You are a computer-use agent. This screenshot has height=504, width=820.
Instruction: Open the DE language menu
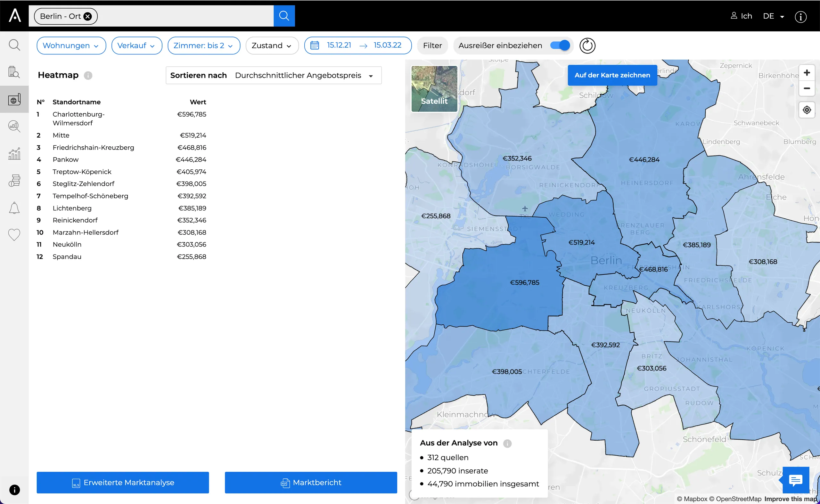point(773,16)
